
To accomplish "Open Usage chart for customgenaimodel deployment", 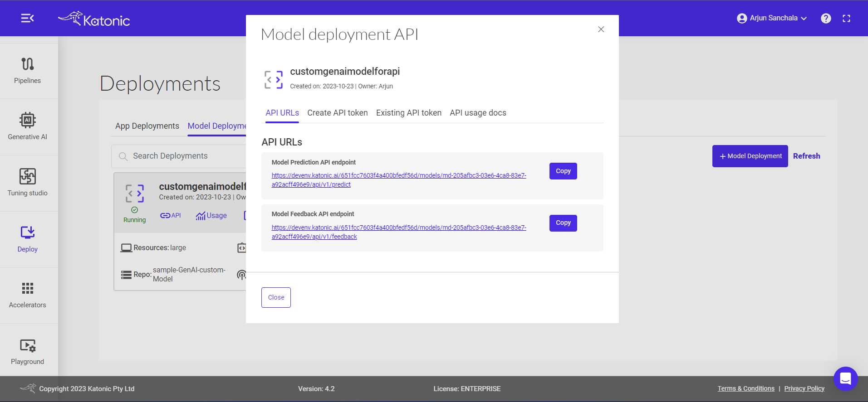I will 211,216.
